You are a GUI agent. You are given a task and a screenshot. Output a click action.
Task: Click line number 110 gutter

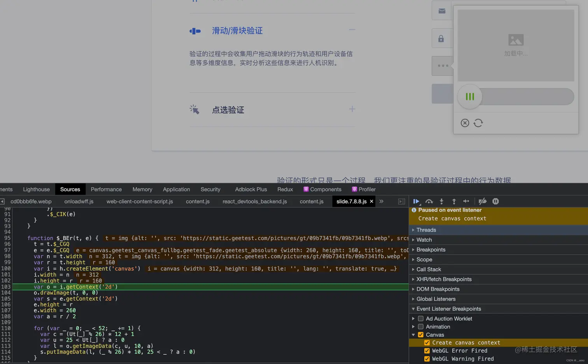[6, 328]
